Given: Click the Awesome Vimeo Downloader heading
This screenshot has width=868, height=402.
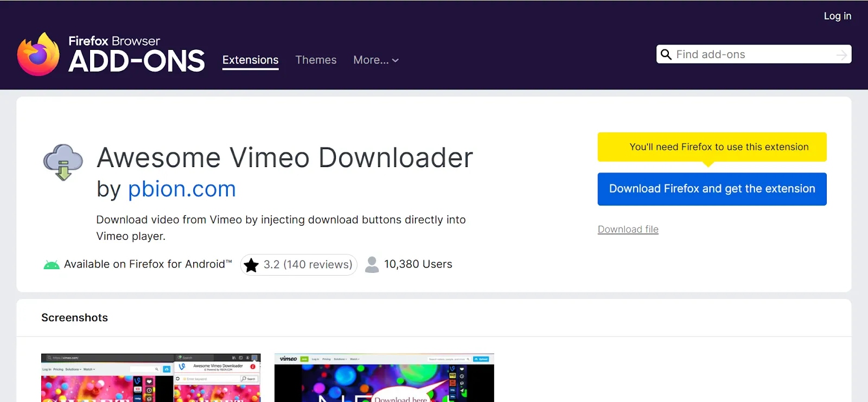Looking at the screenshot, I should pos(285,158).
